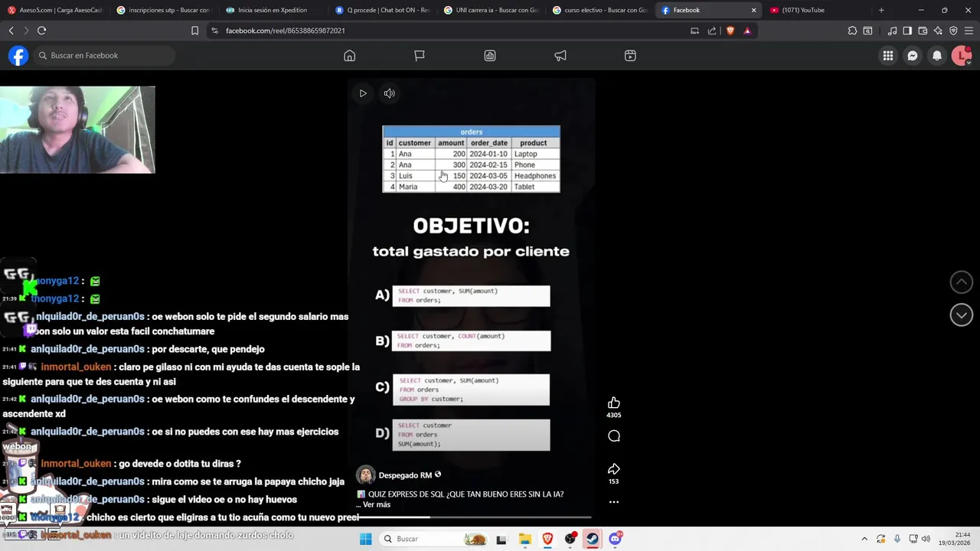This screenshot has height=551, width=980.
Task: Open Steam from the taskbar
Action: pyautogui.click(x=593, y=539)
